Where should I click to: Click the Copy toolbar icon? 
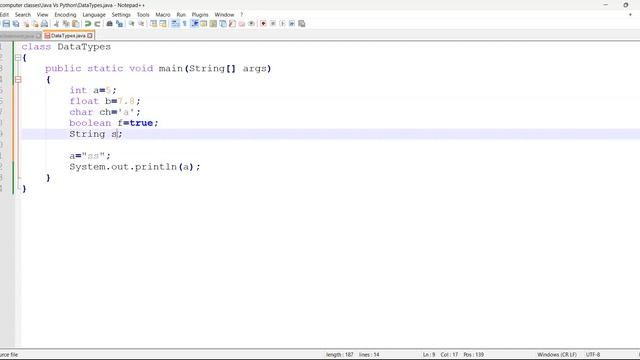[66, 24]
